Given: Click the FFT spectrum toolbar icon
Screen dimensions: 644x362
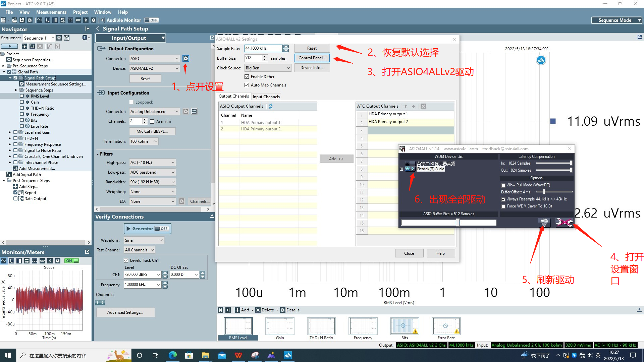Looking at the screenshot, I should pyautogui.click(x=47, y=20).
